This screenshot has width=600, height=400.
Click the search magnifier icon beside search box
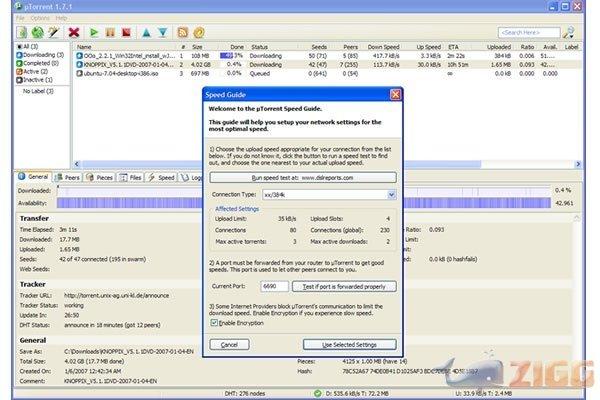pos(568,33)
